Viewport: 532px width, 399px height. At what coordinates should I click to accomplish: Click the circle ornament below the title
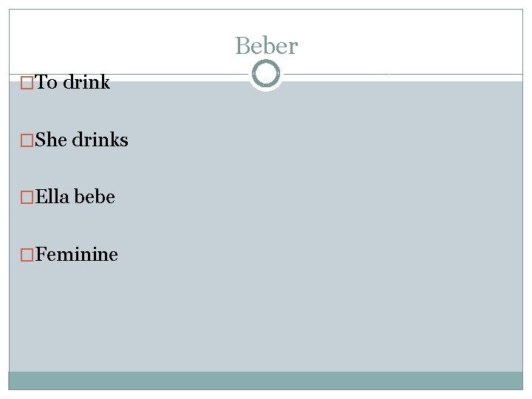pyautogui.click(x=266, y=74)
